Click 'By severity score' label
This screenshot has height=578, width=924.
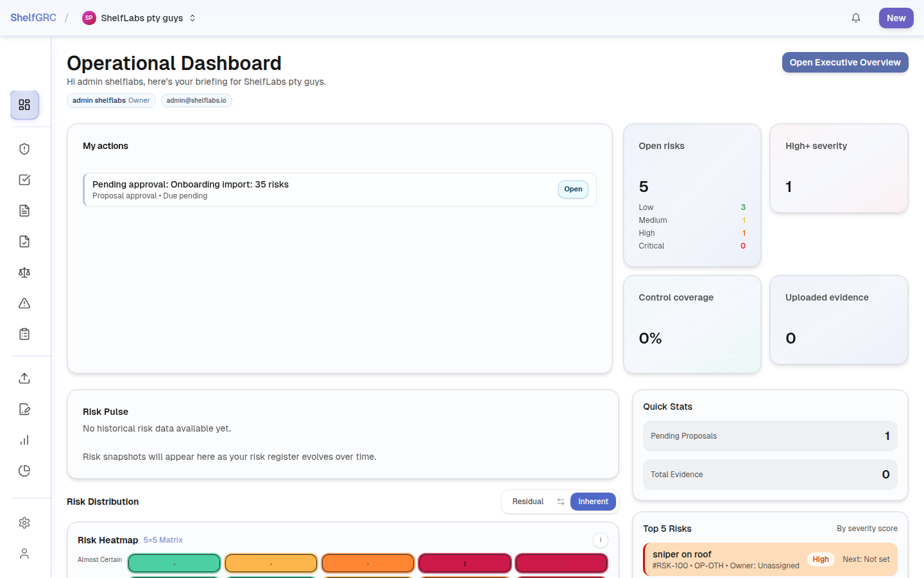click(x=867, y=529)
